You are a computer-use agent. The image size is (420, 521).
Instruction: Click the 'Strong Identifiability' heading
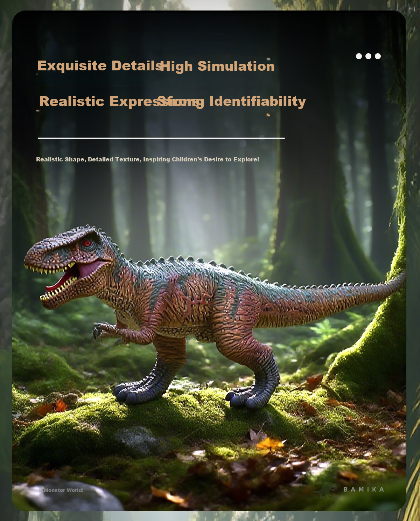coord(232,102)
